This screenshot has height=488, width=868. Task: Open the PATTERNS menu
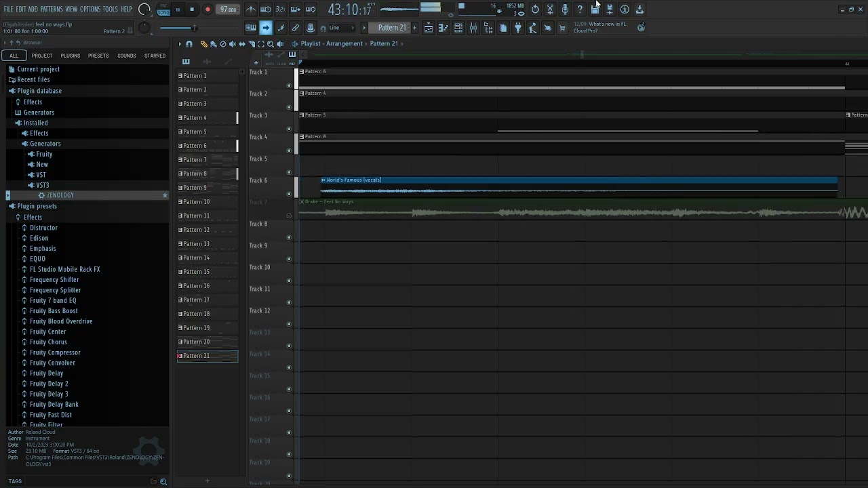coord(52,9)
